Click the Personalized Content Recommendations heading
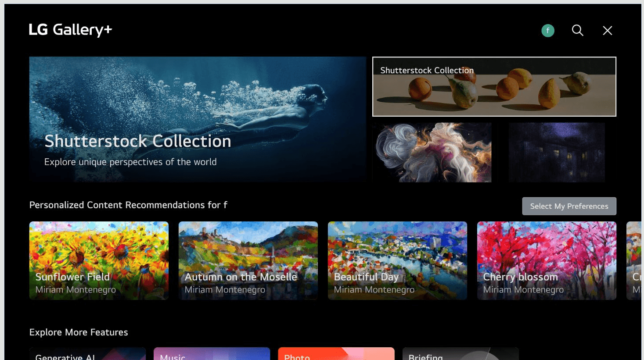This screenshot has height=360, width=644. click(128, 205)
